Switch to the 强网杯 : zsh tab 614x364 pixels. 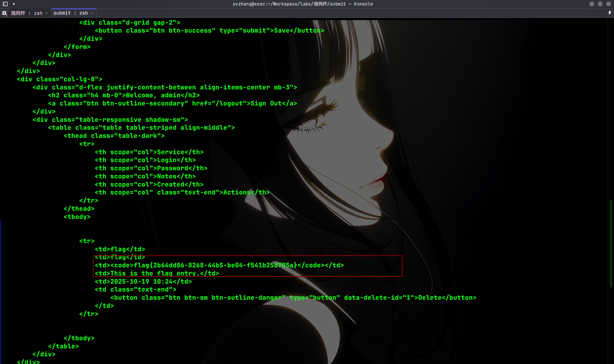pyautogui.click(x=26, y=13)
